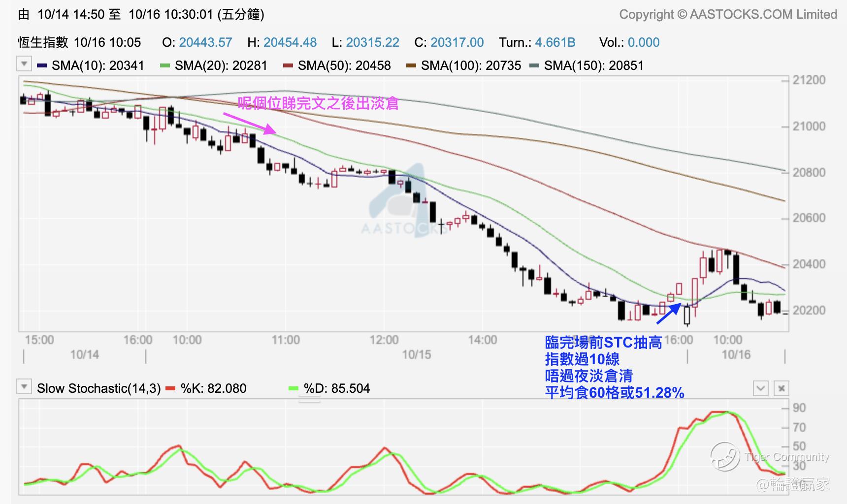Click the panel resize handle above stochastic chart
Viewport: 847px width, 504px height.
click(309, 400)
